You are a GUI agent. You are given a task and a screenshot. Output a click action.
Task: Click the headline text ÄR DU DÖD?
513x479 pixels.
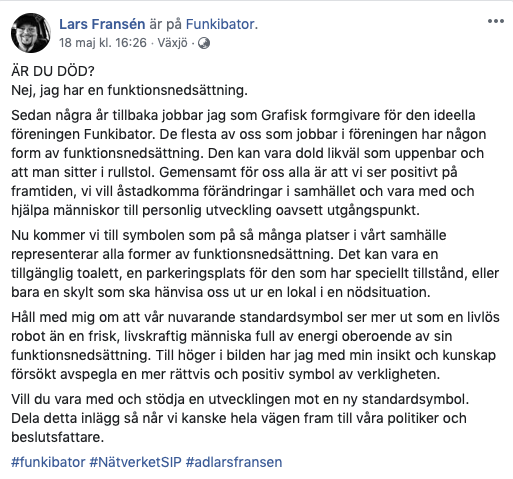point(53,71)
